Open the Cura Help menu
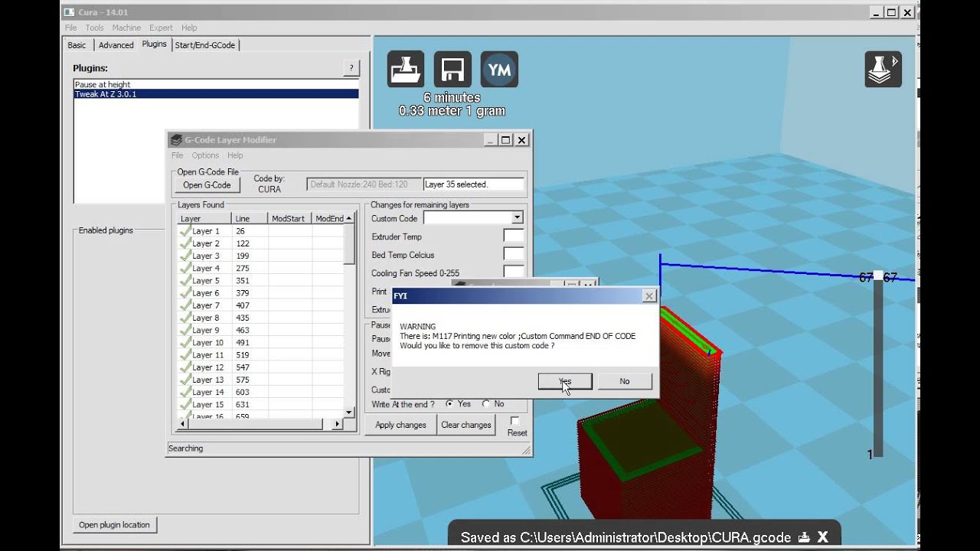 click(189, 28)
